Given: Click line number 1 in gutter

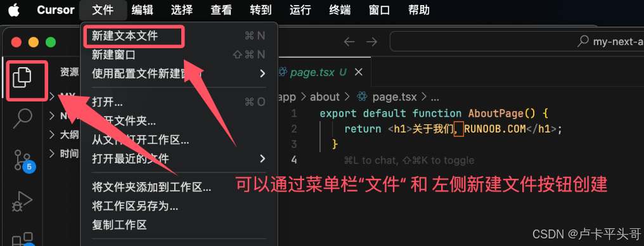Looking at the screenshot, I should [x=293, y=113].
